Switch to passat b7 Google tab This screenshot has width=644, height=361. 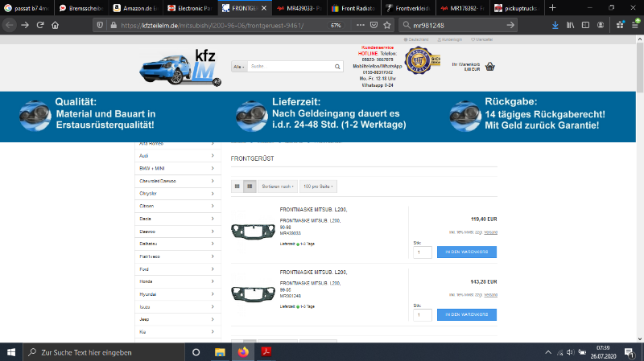(27, 8)
